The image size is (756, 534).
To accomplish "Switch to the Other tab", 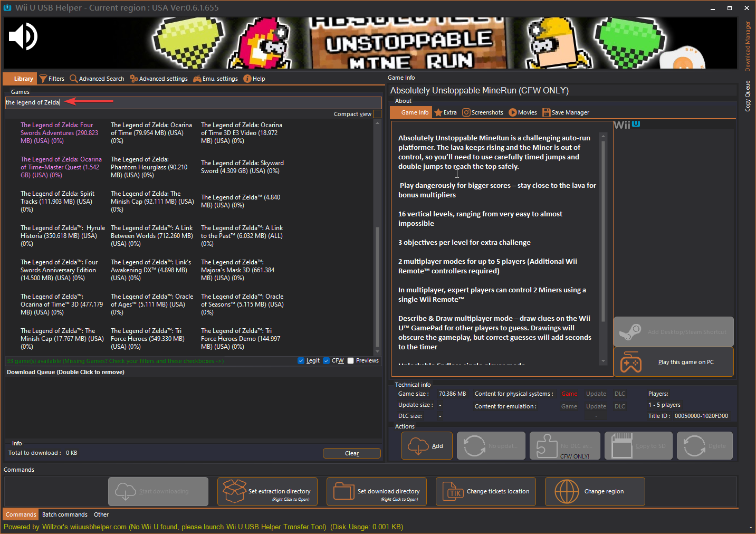I will [101, 514].
